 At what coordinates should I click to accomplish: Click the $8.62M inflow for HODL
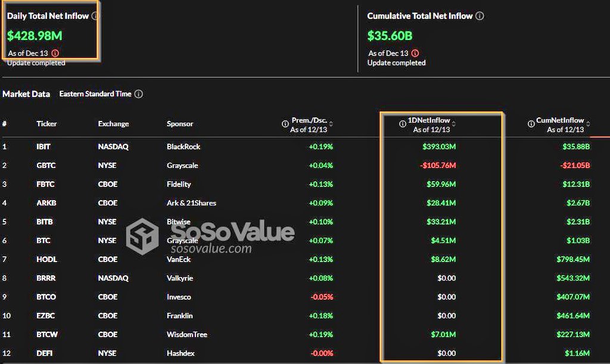click(443, 259)
